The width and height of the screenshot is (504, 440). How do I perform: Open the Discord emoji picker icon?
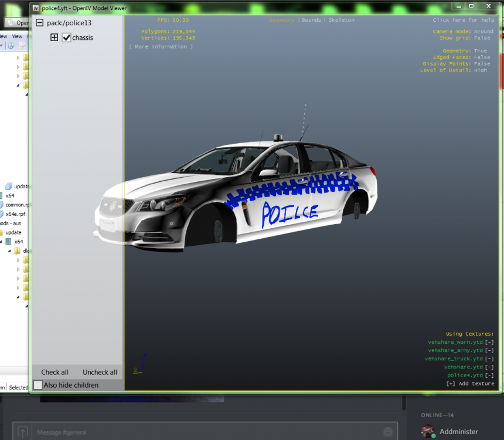tap(387, 432)
